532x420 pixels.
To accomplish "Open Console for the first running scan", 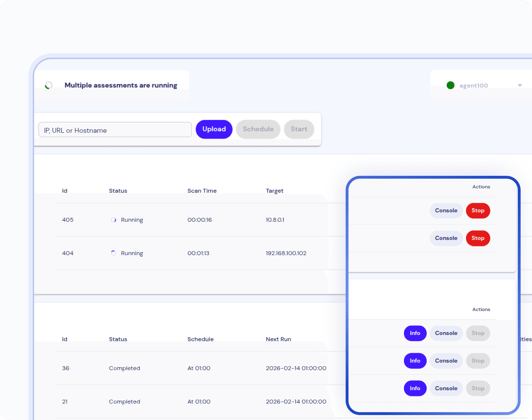I will point(446,211).
